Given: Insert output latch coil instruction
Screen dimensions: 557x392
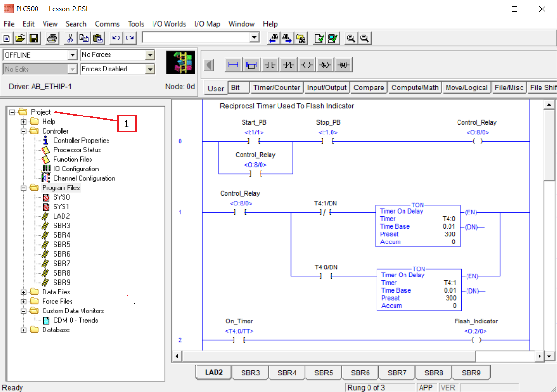Looking at the screenshot, I should [x=325, y=64].
